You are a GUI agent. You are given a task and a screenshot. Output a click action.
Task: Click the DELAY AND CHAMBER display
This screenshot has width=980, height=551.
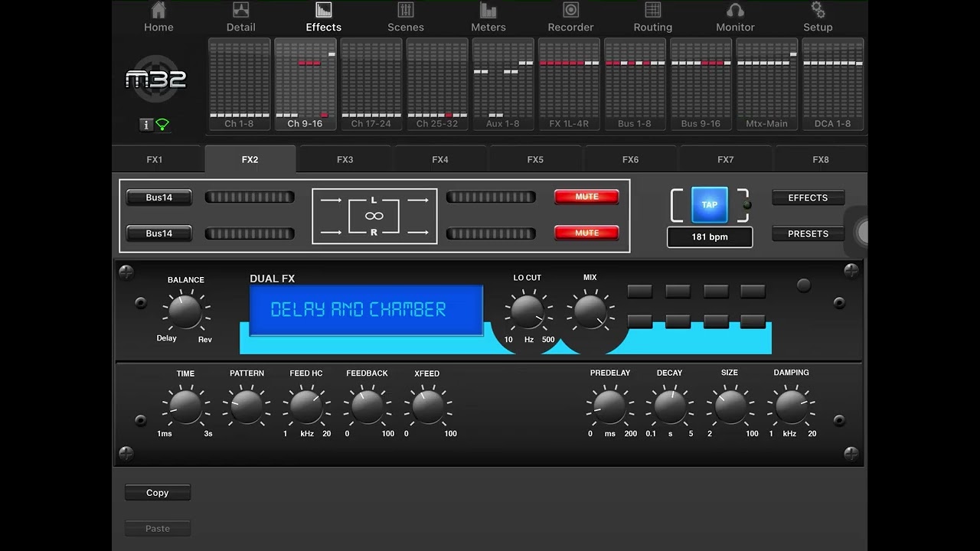tap(366, 310)
